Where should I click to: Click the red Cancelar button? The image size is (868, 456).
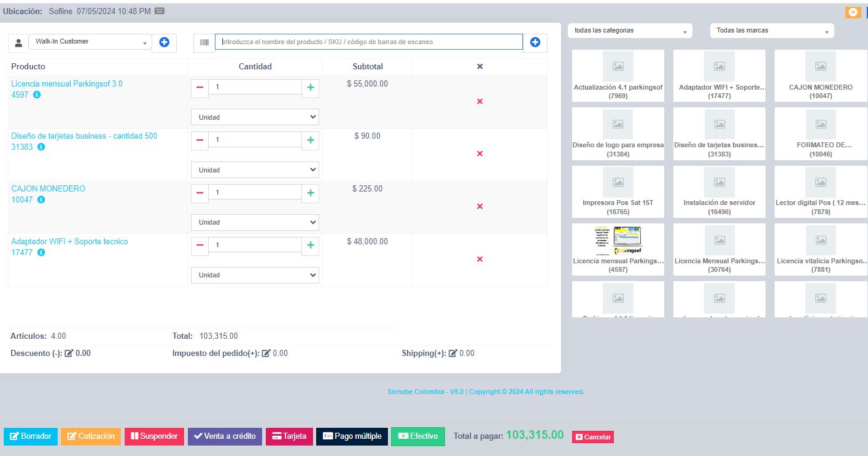[593, 437]
